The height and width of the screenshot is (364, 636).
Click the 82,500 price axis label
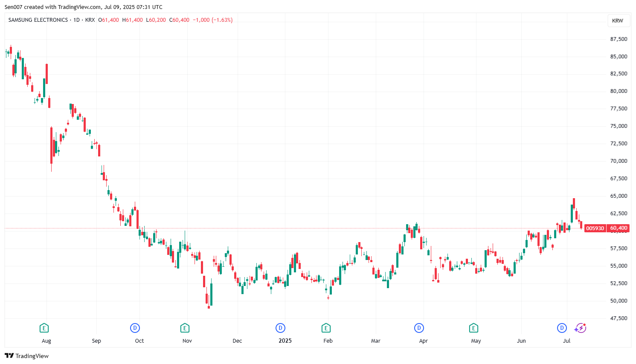[619, 73]
